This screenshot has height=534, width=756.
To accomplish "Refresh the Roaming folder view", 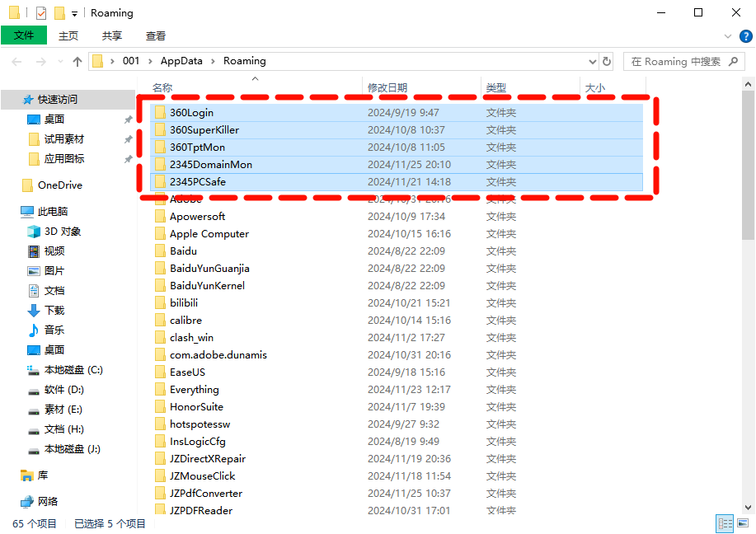I will (x=607, y=62).
